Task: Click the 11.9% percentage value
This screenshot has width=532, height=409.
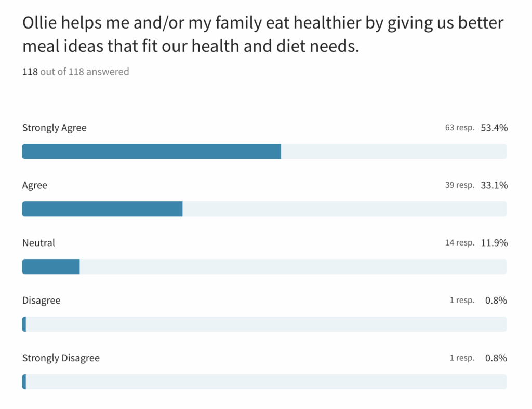Action: pyautogui.click(x=494, y=243)
